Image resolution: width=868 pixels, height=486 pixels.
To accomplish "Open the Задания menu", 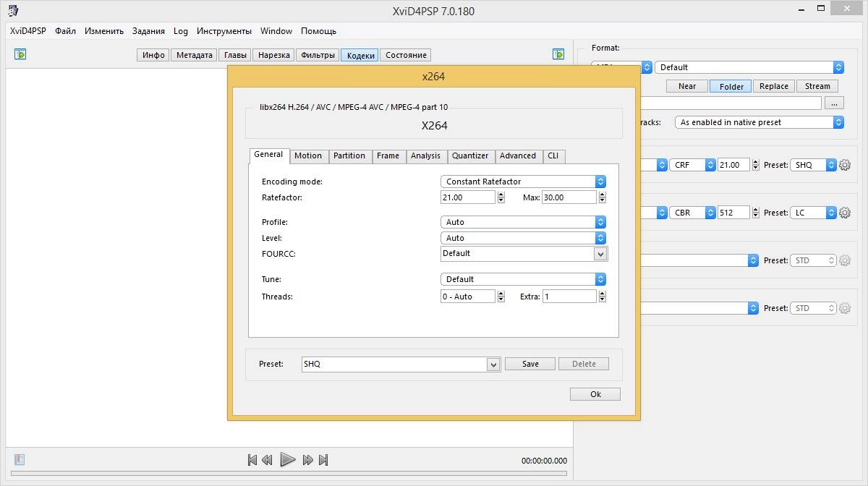I will coord(148,31).
